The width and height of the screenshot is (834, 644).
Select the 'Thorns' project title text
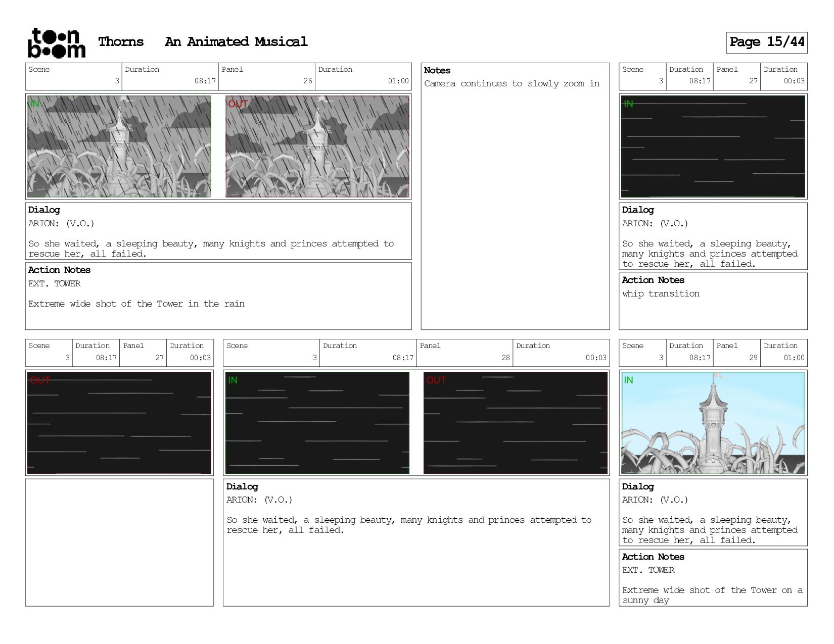point(121,41)
